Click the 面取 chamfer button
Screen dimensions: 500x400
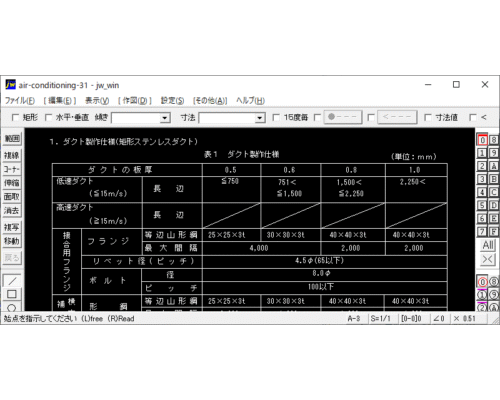pyautogui.click(x=12, y=196)
